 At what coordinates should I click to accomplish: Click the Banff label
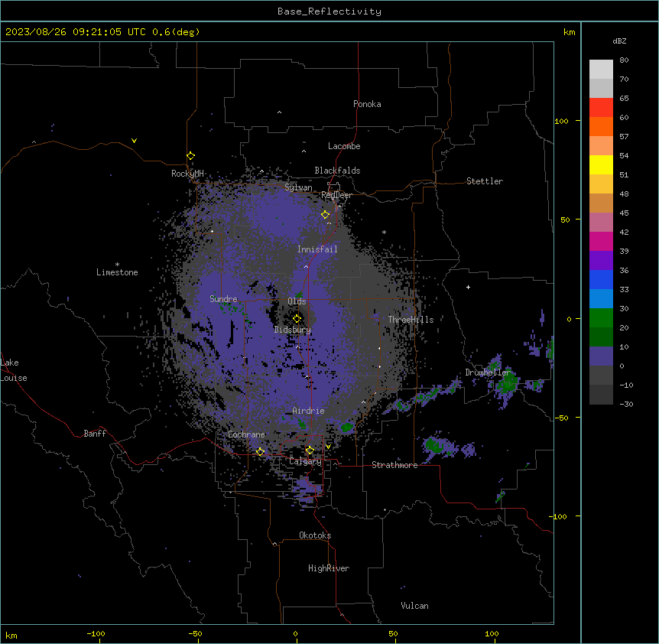click(x=95, y=434)
